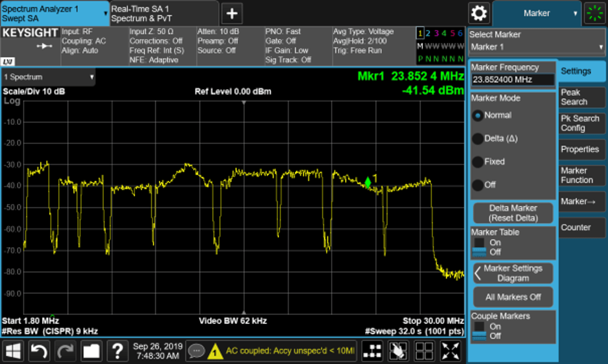Open the Peak Search tab
The width and height of the screenshot is (608, 364).
581,97
